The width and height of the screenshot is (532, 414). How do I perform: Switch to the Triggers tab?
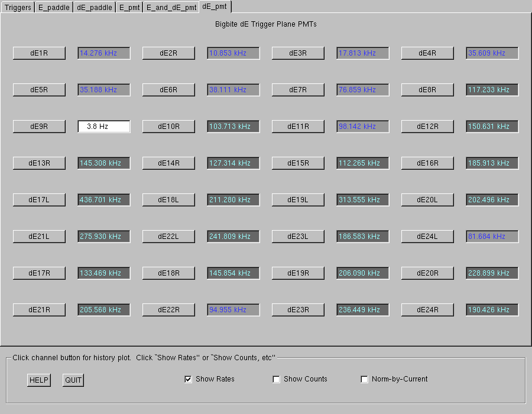pyautogui.click(x=18, y=7)
